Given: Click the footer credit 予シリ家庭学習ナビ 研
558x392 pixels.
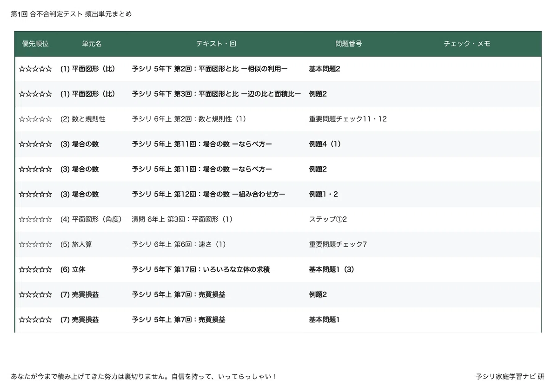Looking at the screenshot, I should point(510,376).
